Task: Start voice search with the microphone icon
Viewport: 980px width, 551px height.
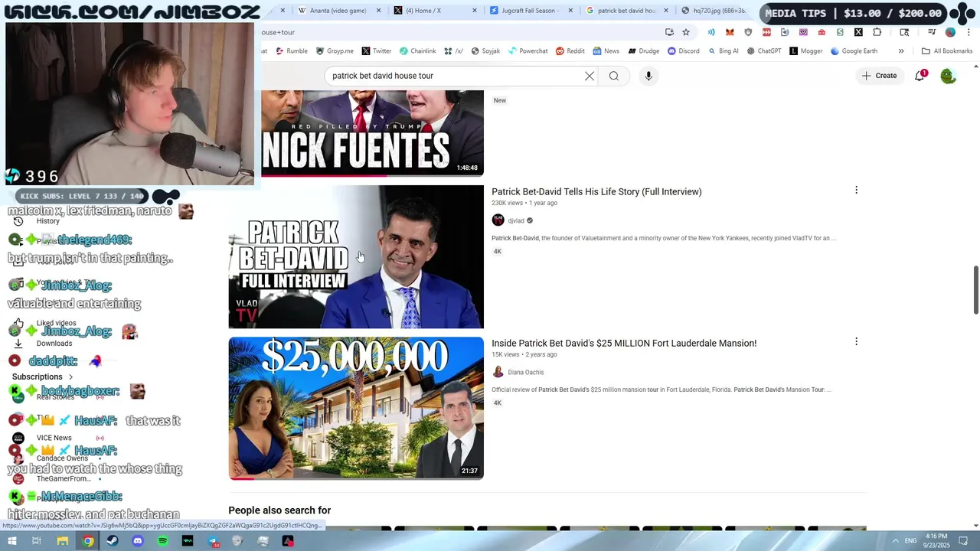Action: pyautogui.click(x=648, y=76)
